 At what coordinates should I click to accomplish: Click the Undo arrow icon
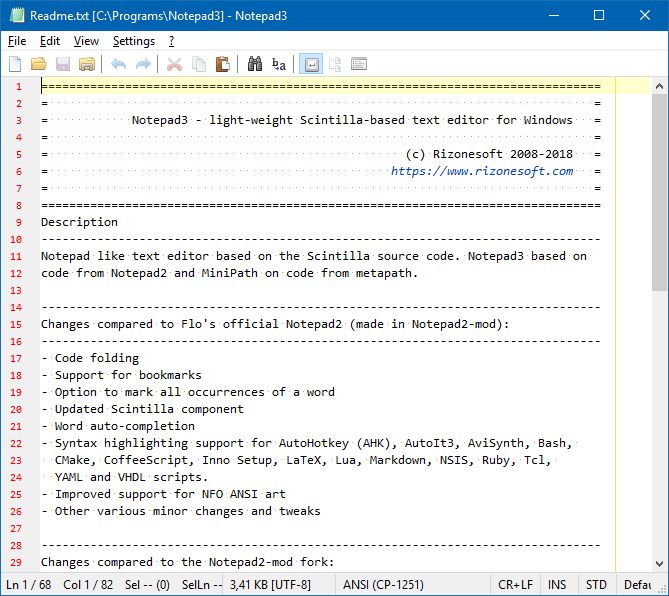(x=118, y=64)
